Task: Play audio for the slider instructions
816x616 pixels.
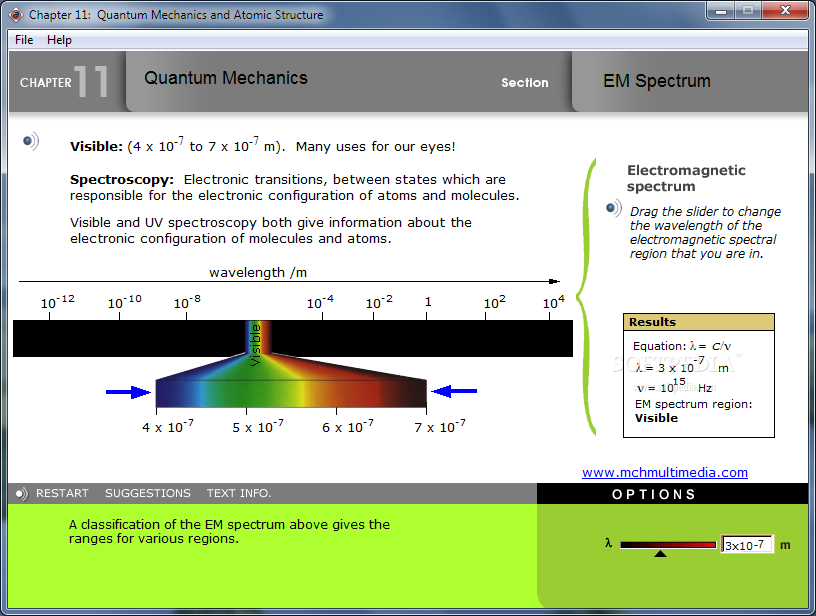Action: pos(614,208)
